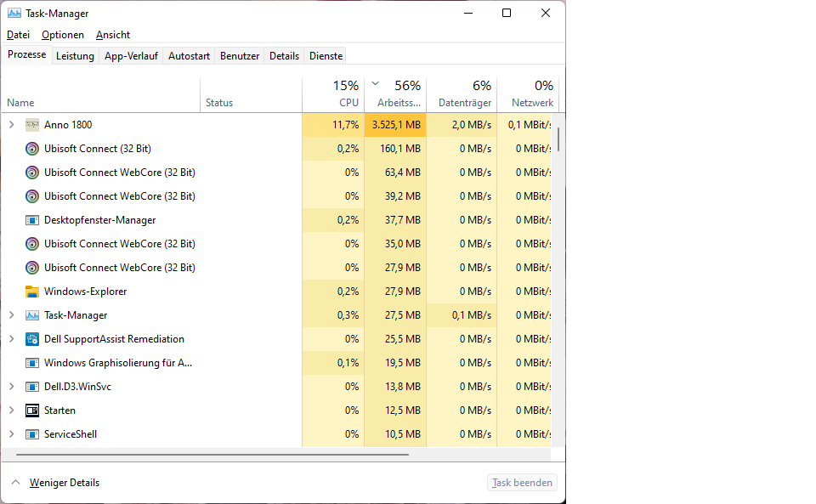Screen dimensions: 816x504
Task: Switch to the App-Verlauf tab
Action: coord(131,56)
